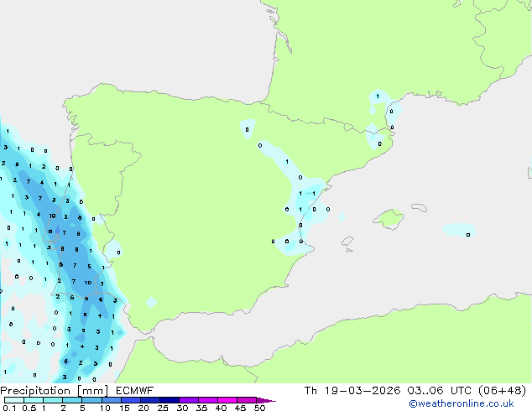
Task: Click the 30–35 mm purple legend box
Action: (188, 400)
